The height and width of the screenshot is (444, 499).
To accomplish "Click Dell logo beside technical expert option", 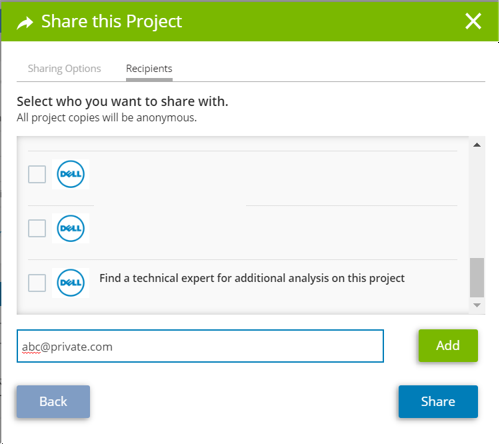I will point(71,283).
